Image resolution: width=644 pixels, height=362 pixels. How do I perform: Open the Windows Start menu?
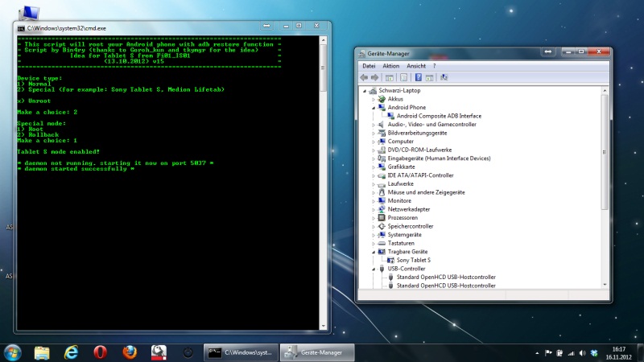13,353
